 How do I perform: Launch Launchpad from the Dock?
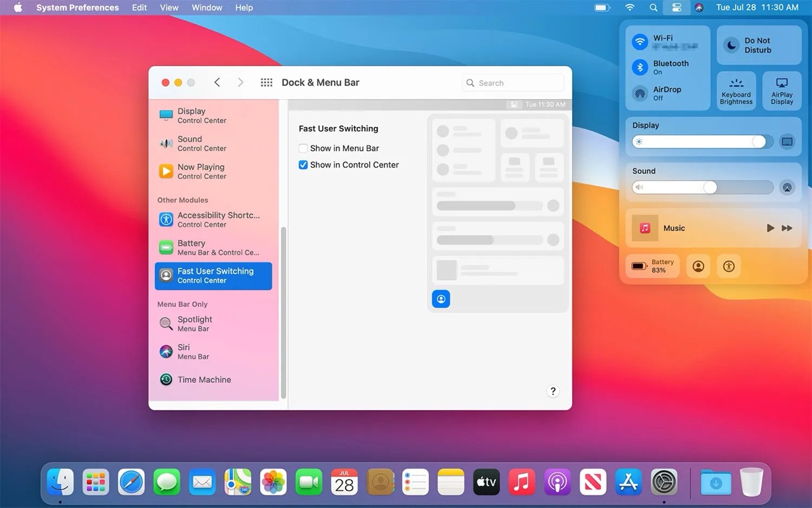coord(96,483)
